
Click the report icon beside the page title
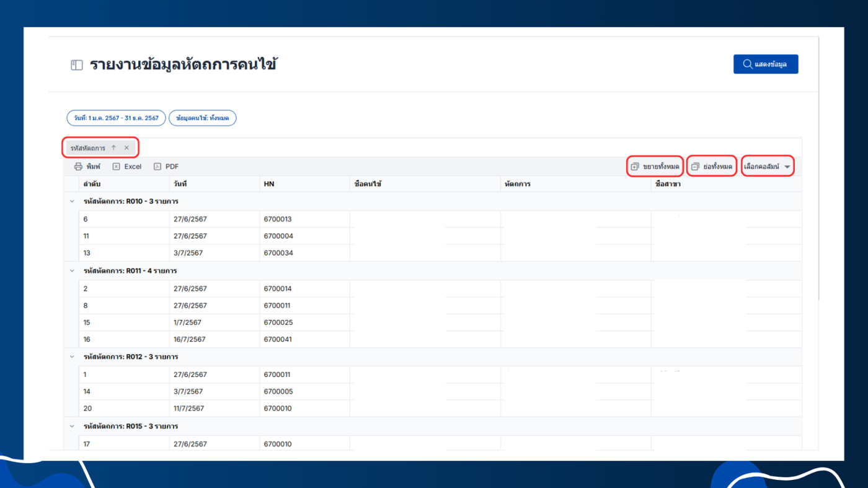click(x=77, y=65)
